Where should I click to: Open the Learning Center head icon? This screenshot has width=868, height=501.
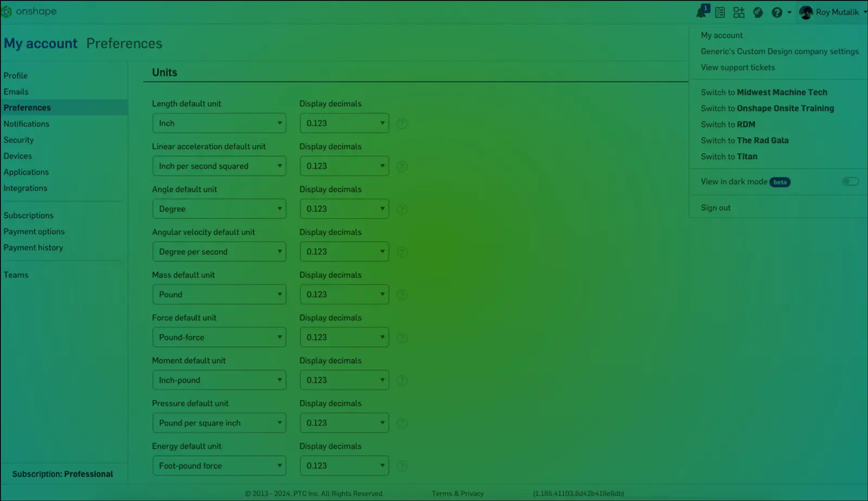(758, 12)
